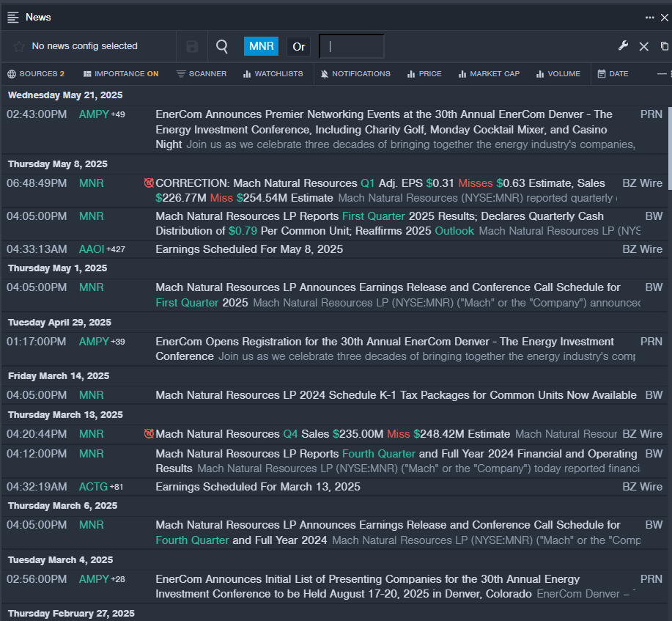This screenshot has height=621, width=672.
Task: Click the 'Wednesday May 21, 2025' date header
Action: tap(65, 95)
